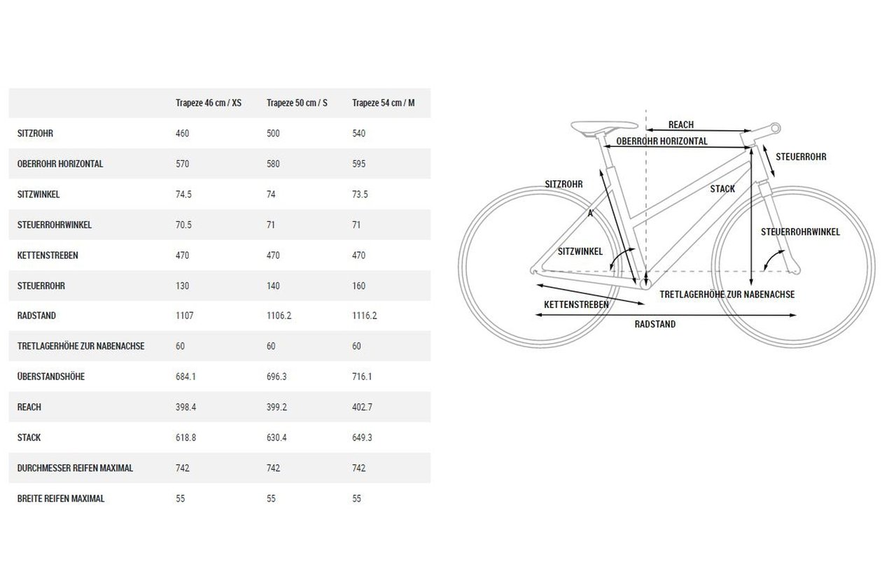Select the SITZWINKEL row label in table
Viewport: 882px width, 588px height.
[x=38, y=195]
